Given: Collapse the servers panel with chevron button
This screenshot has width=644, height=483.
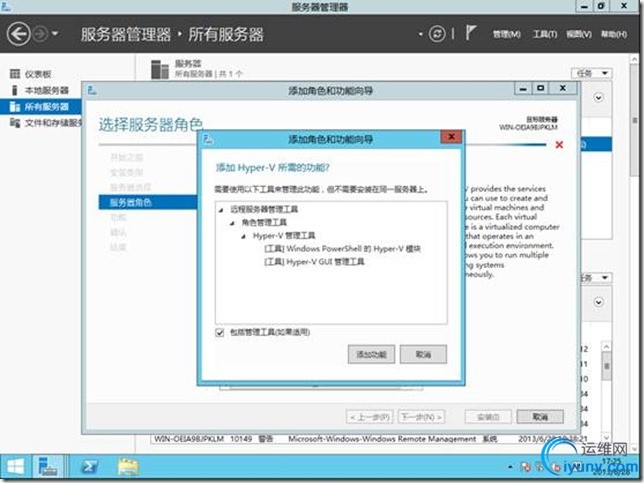Looking at the screenshot, I should click(x=598, y=98).
